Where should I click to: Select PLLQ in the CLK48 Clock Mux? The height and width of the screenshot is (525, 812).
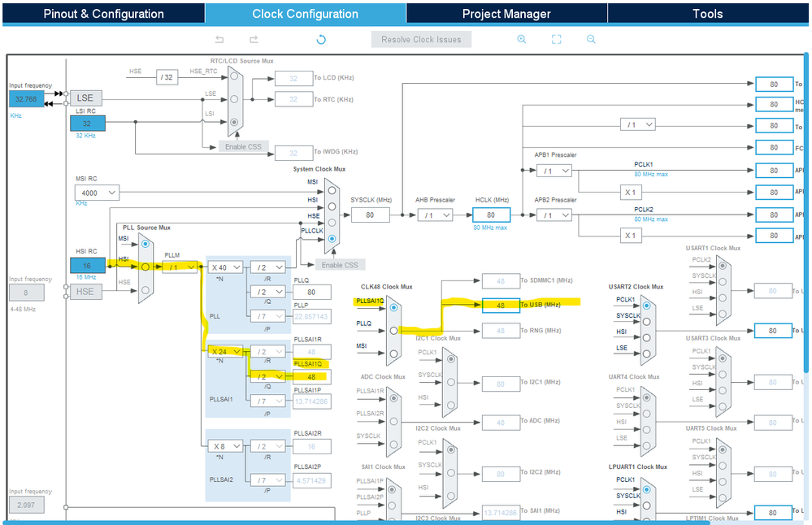tap(393, 330)
